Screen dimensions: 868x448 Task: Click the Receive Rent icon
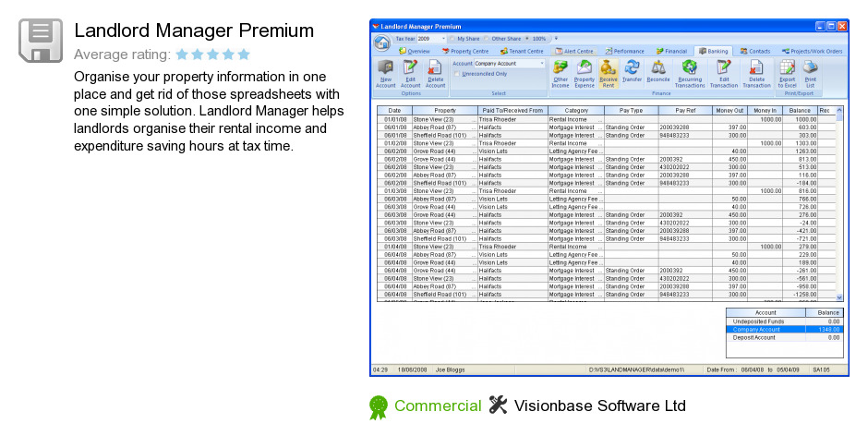(609, 68)
